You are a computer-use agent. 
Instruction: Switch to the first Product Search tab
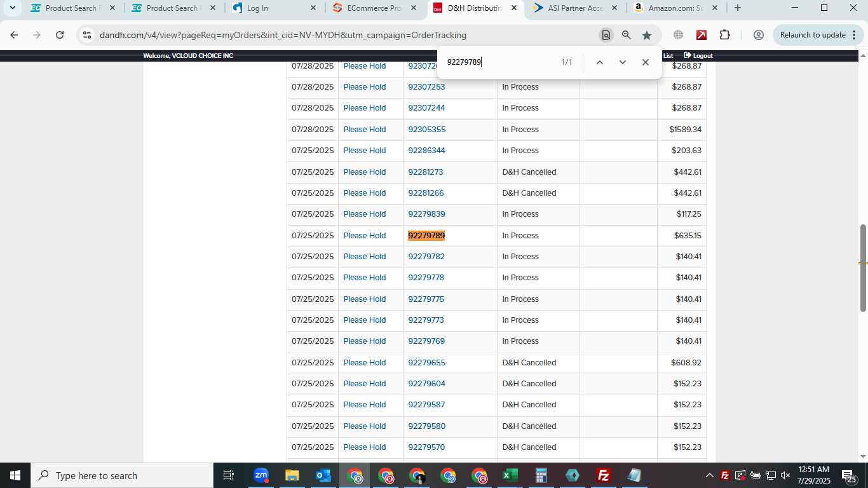pos(73,8)
